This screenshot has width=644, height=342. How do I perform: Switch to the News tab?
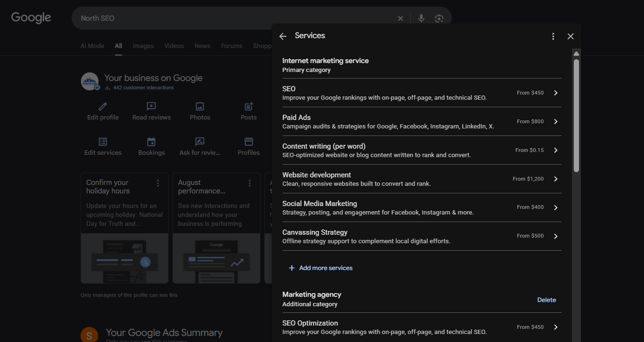point(203,46)
